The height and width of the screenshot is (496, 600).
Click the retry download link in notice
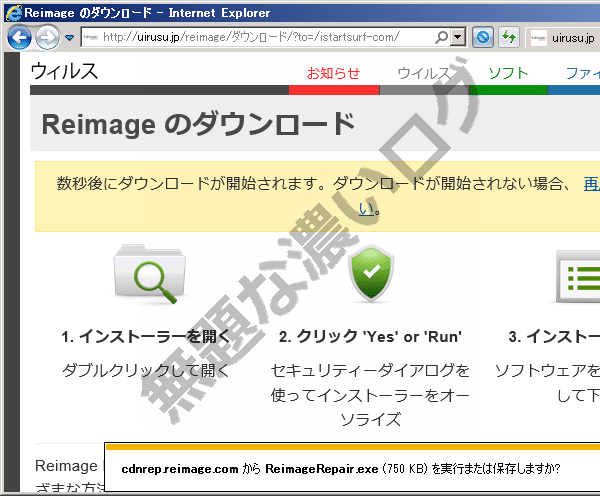point(592,184)
